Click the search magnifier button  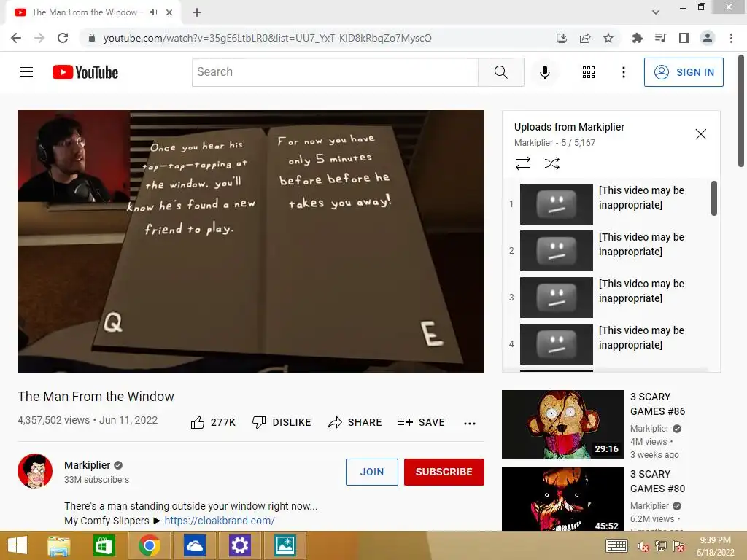(x=500, y=72)
